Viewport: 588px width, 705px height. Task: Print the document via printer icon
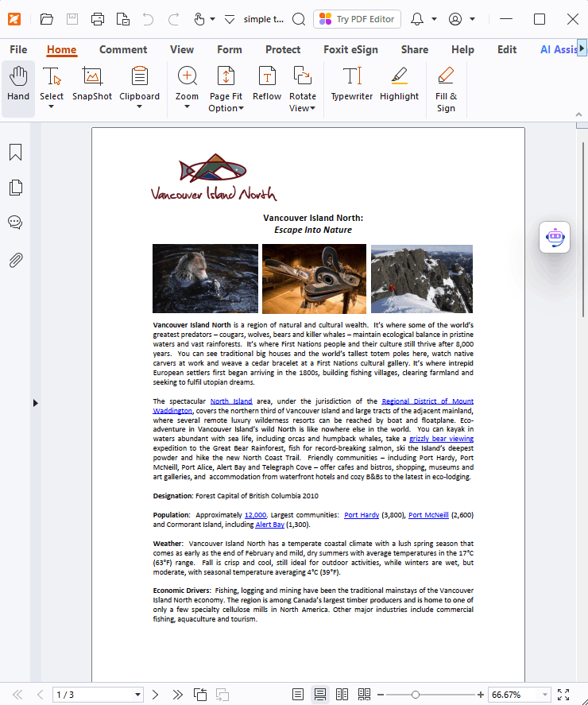pyautogui.click(x=98, y=19)
